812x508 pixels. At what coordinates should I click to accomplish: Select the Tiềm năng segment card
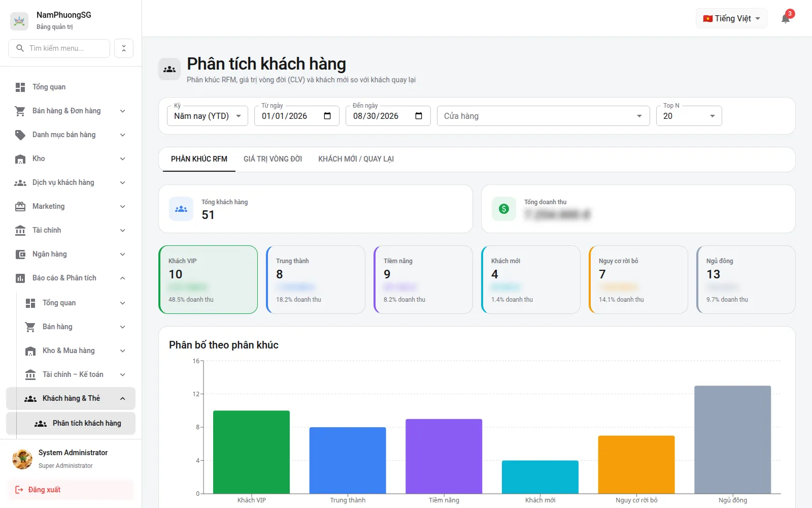(423, 279)
